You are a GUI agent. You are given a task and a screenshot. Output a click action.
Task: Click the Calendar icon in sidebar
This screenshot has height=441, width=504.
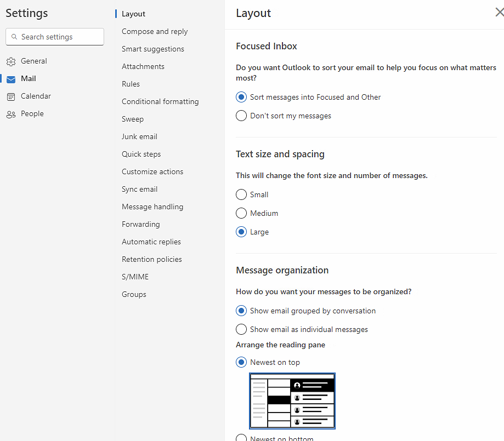pyautogui.click(x=11, y=96)
